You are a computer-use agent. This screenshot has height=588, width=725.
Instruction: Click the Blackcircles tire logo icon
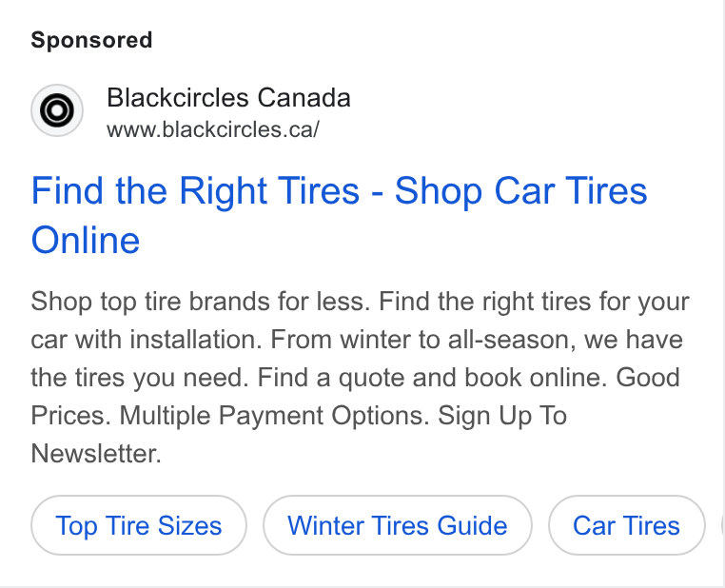pos(57,110)
